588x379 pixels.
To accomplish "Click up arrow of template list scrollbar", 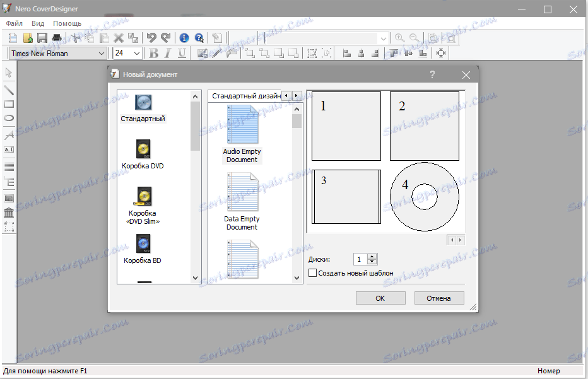I will [x=297, y=109].
